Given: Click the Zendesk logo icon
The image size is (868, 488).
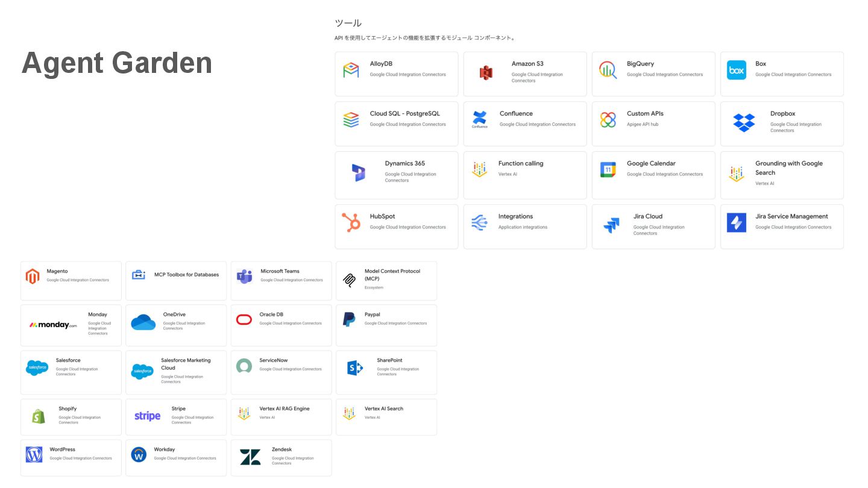Looking at the screenshot, I should coord(250,457).
